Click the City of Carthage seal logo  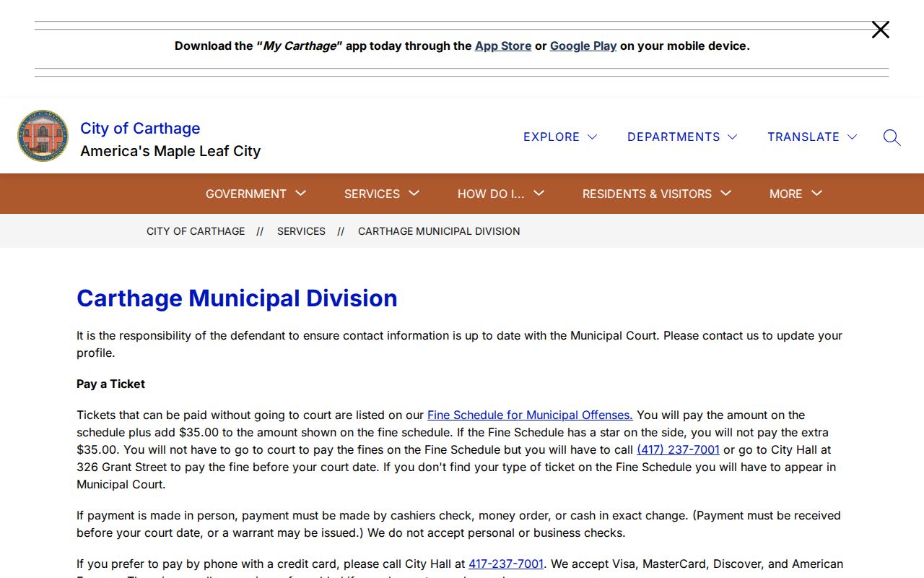pyautogui.click(x=43, y=136)
